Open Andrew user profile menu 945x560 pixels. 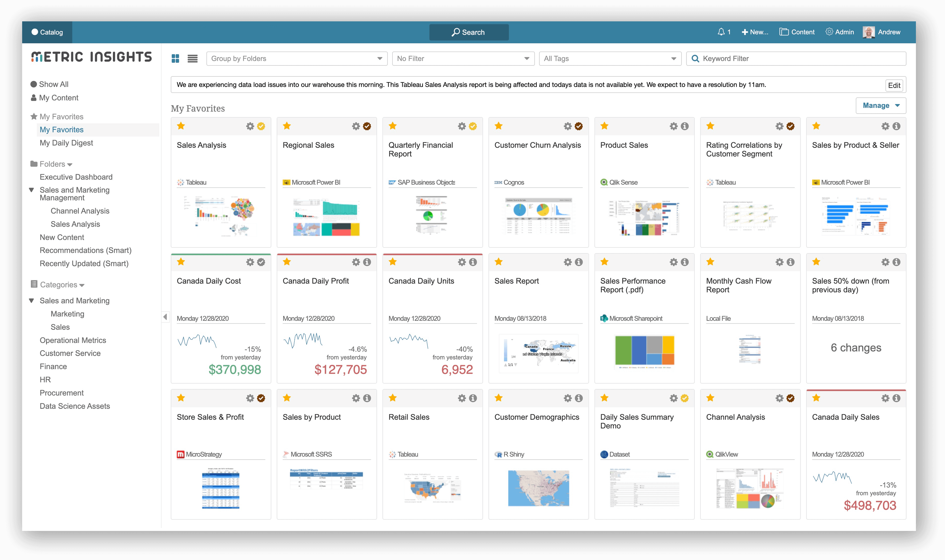click(881, 32)
